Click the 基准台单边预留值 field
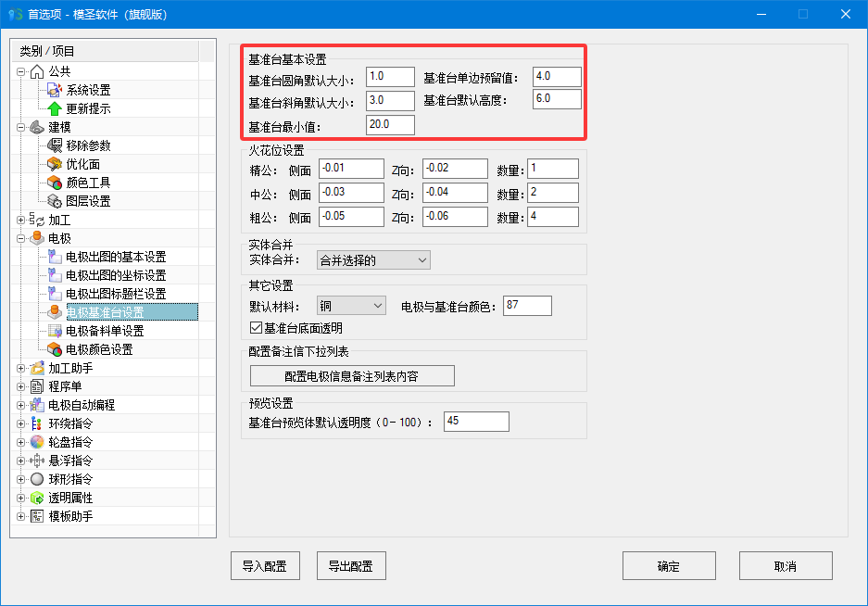This screenshot has width=868, height=606. click(x=557, y=77)
